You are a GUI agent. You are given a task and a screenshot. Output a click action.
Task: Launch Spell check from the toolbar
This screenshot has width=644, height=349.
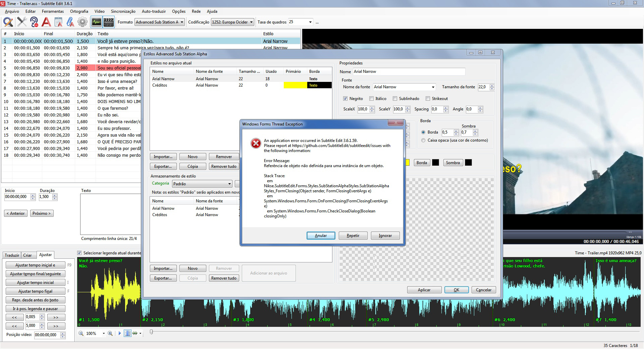pyautogui.click(x=46, y=22)
